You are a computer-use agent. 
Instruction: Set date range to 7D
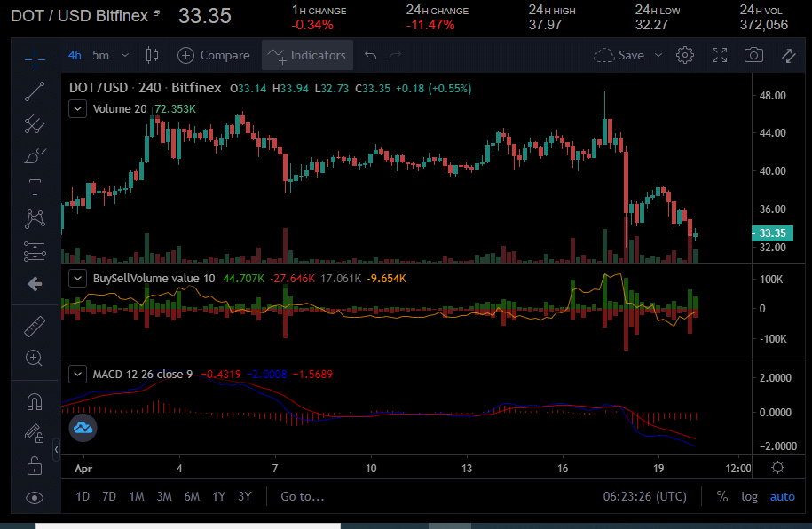point(109,497)
